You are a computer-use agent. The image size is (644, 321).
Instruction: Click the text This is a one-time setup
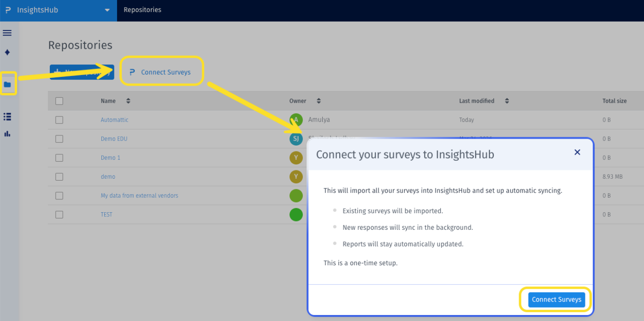pyautogui.click(x=360, y=263)
